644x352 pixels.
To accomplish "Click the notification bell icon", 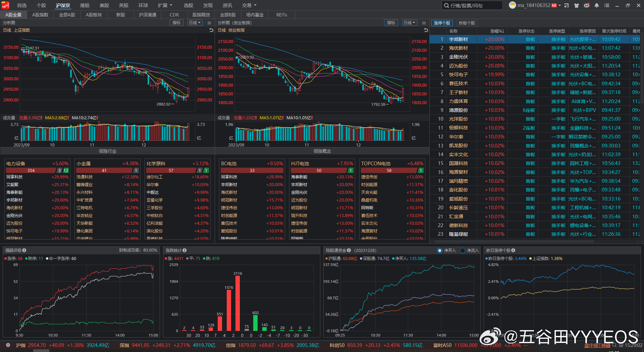I will (x=597, y=5).
